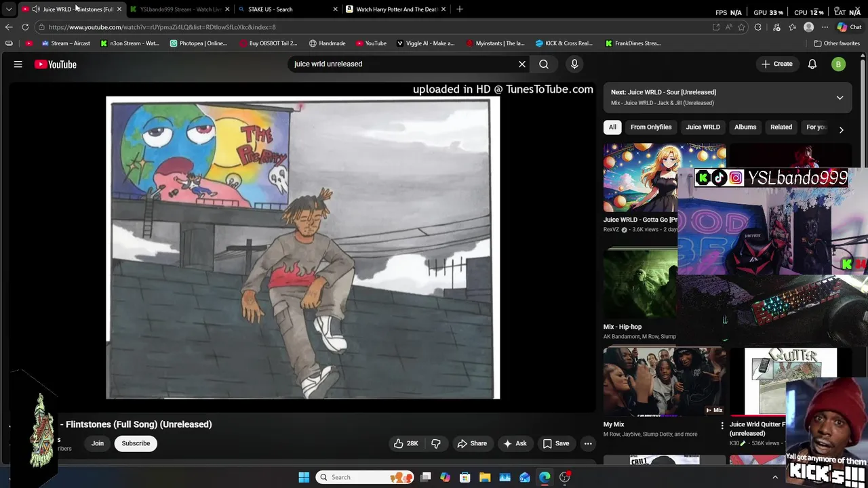
Task: Select the Albums chip
Action: (x=745, y=127)
